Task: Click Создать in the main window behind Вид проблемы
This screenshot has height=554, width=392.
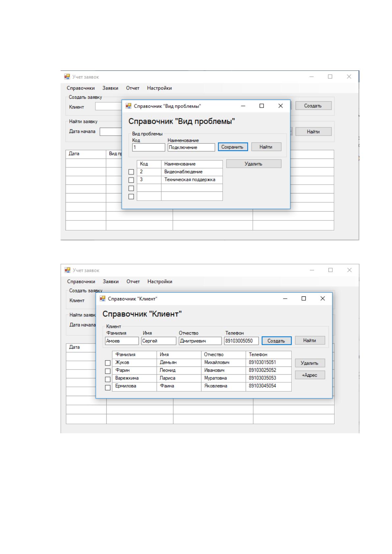Action: [313, 106]
